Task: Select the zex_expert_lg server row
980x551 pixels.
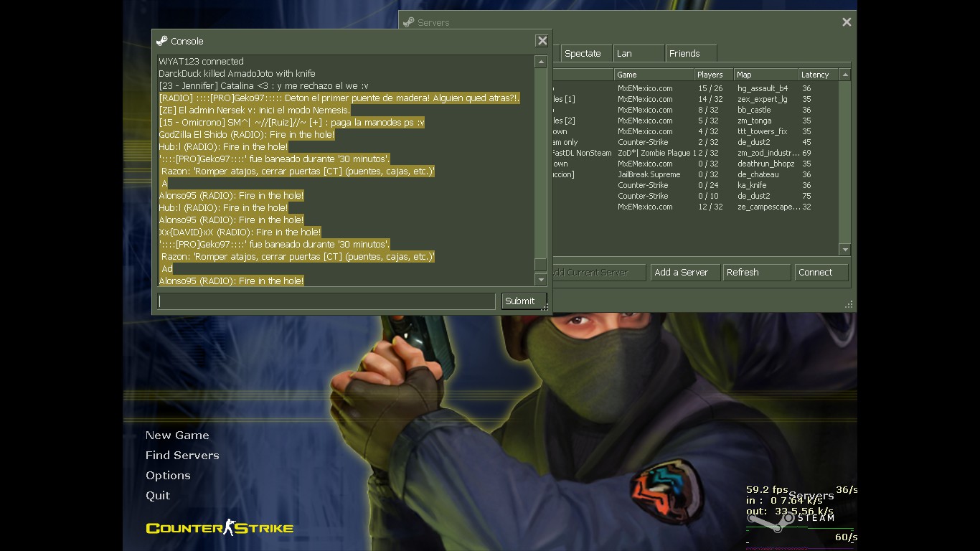Action: click(x=694, y=99)
